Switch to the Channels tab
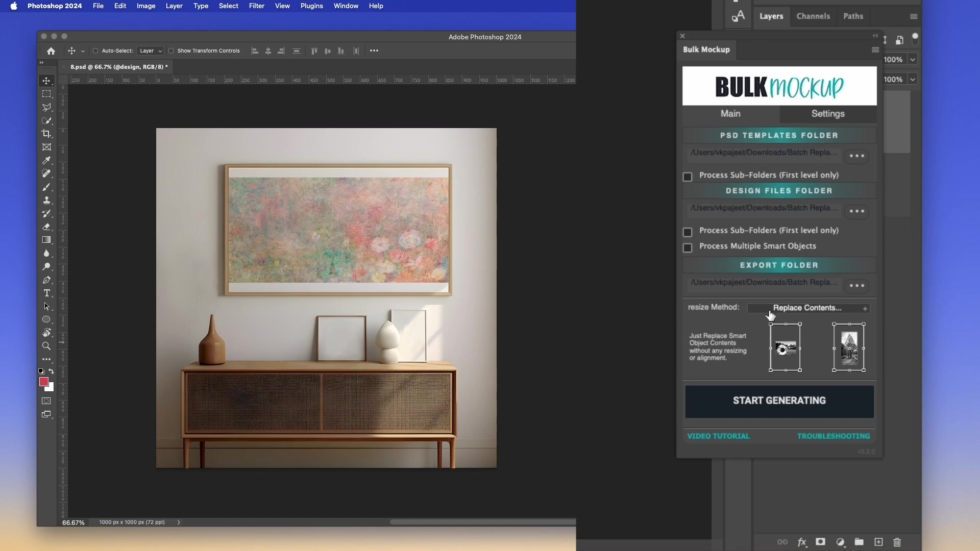The image size is (980, 551). (x=813, y=16)
